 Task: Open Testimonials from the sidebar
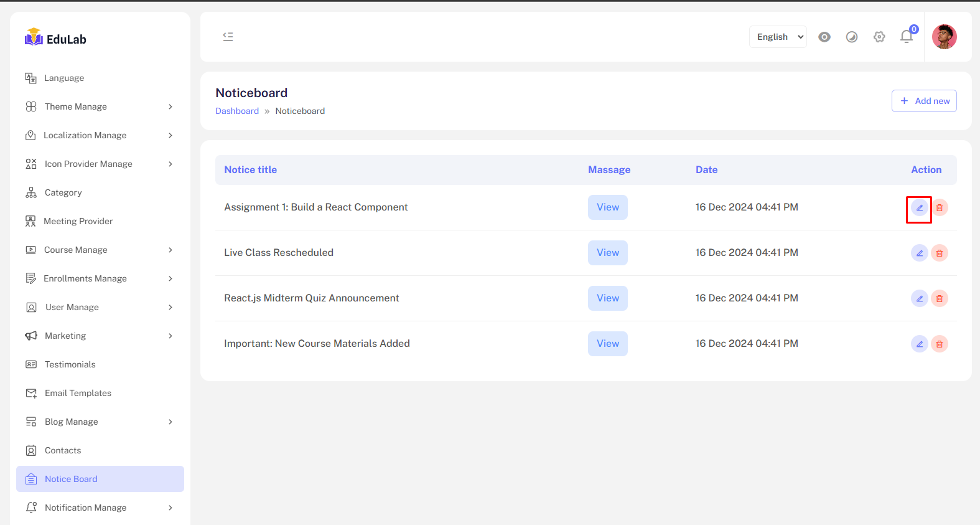click(70, 364)
